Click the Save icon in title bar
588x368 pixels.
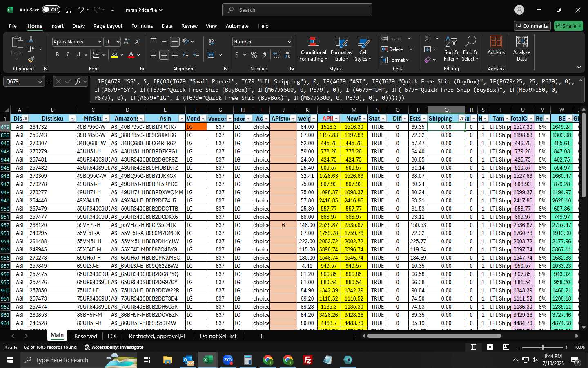click(x=69, y=10)
